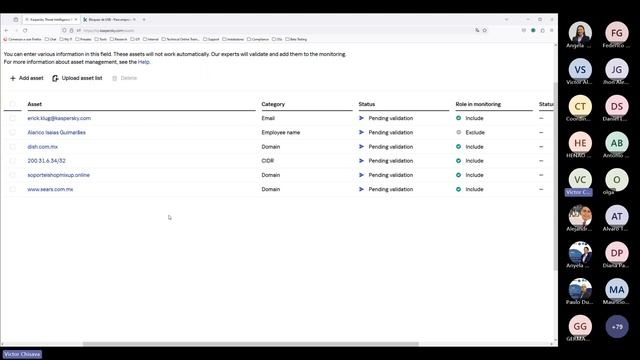Open the Help link
The width and height of the screenshot is (640, 360).
[143, 62]
